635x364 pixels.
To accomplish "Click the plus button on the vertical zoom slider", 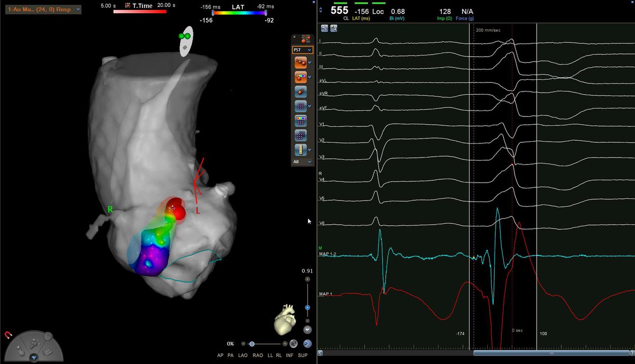I will (307, 279).
